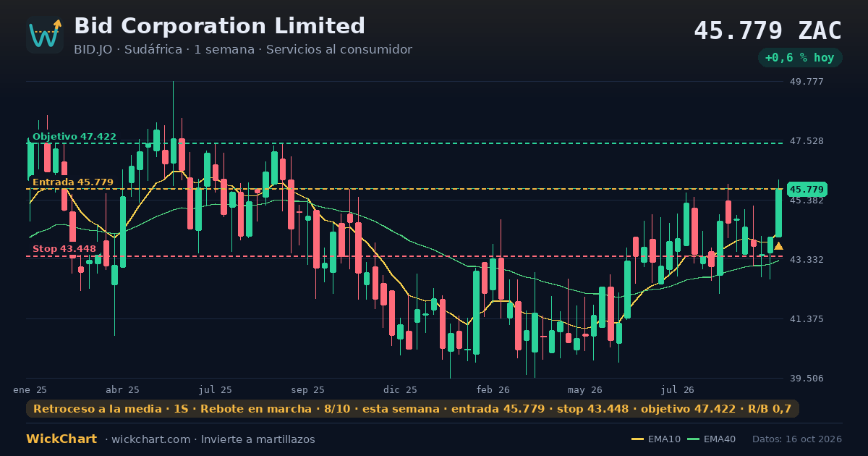The image size is (868, 456).
Task: Click the Datos: 16 oct 2026 text
Action: click(797, 439)
